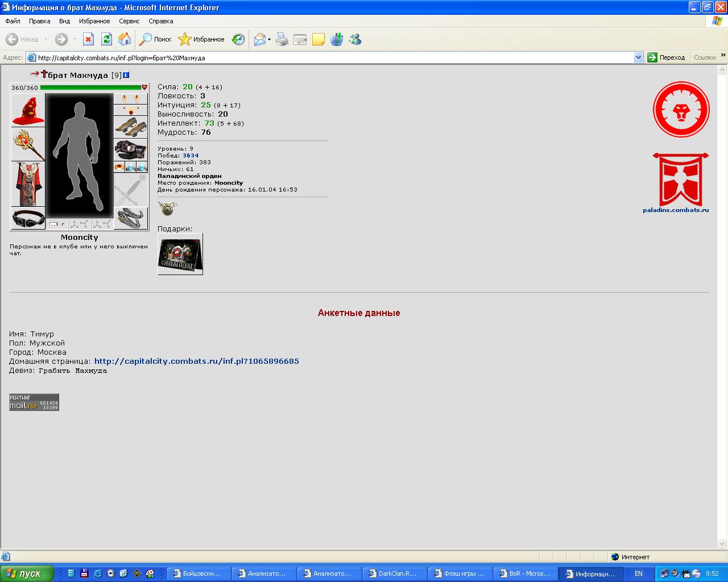Click the red cross paladin icon before the name
The height and width of the screenshot is (582, 728).
[x=44, y=74]
